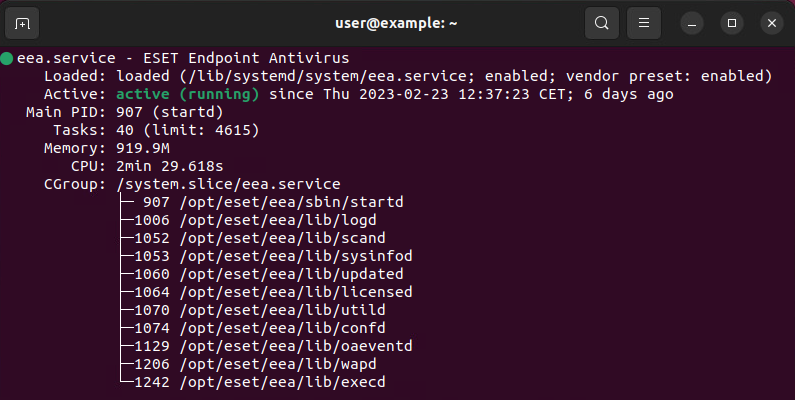Close the terminal window
Image resolution: width=795 pixels, height=400 pixels.
(x=771, y=22)
